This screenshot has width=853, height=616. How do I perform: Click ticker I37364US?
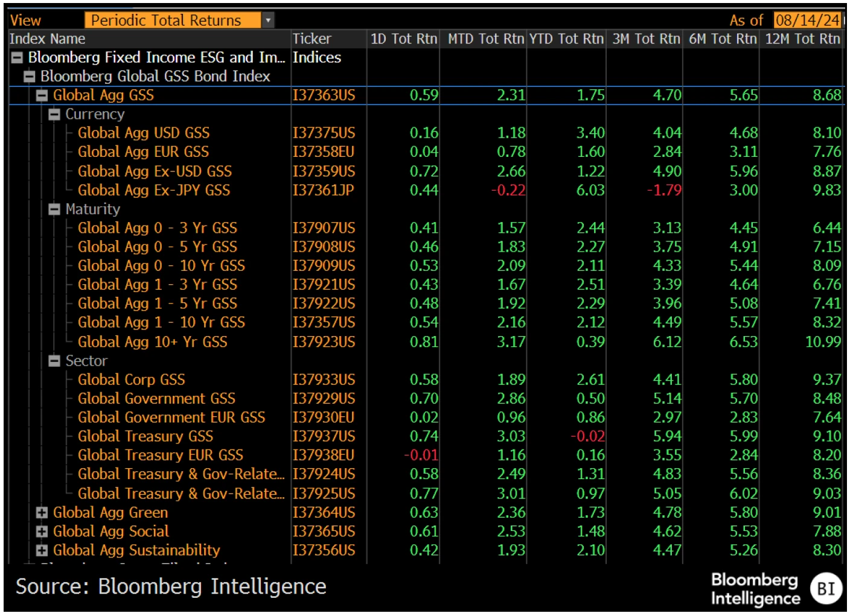point(324,513)
